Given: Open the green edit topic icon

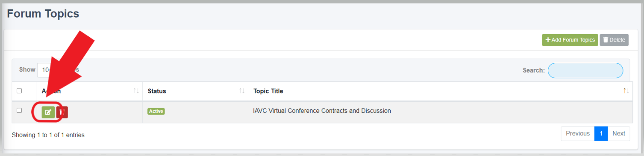Looking at the screenshot, I should coord(48,112).
